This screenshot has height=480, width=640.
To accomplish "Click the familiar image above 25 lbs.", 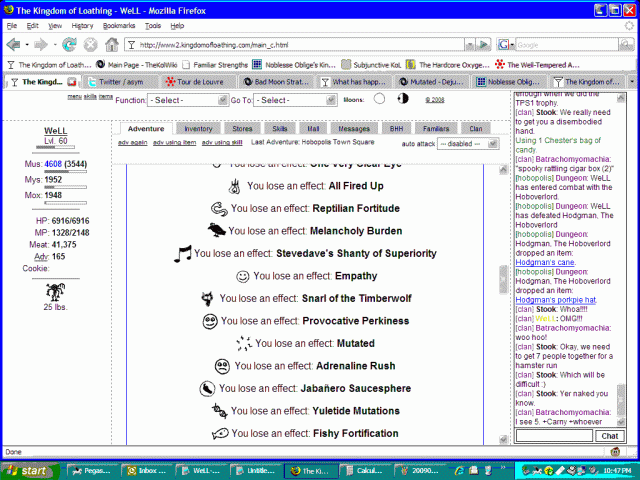I will 56,290.
